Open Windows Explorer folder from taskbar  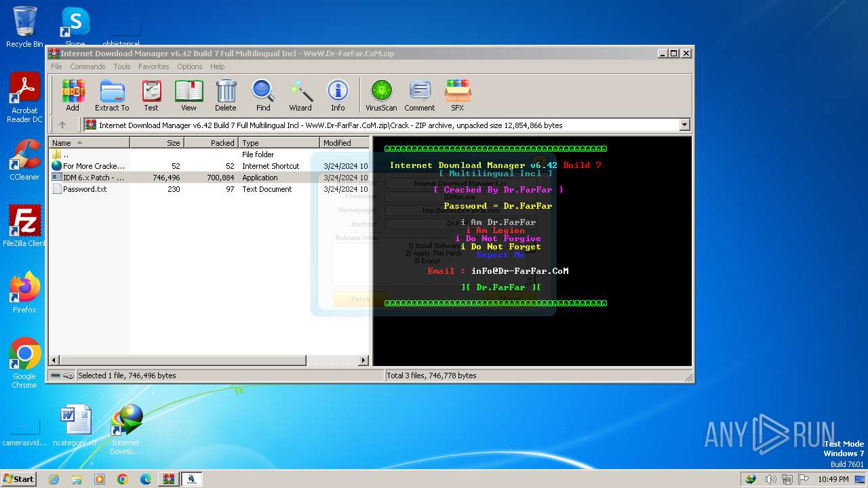tap(77, 479)
